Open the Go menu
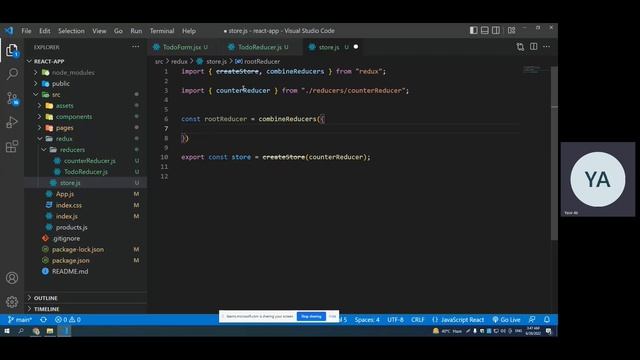Screen dimensions: 640x360 [118, 31]
